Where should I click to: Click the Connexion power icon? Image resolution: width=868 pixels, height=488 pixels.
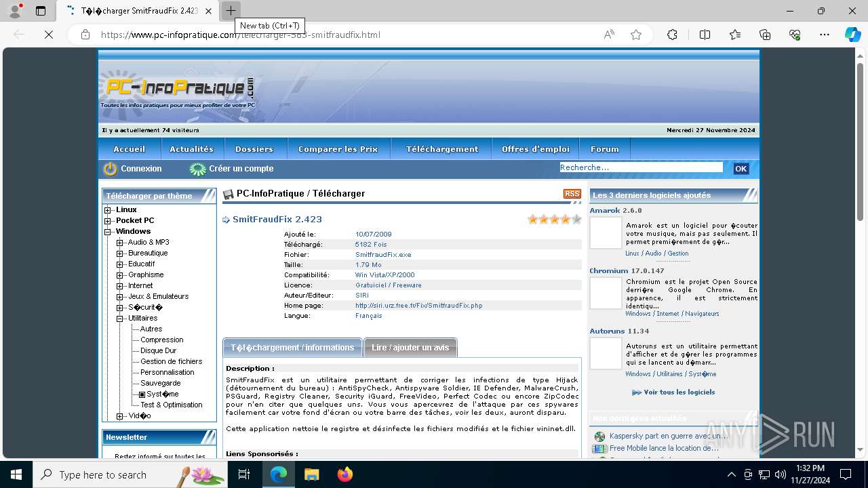(110, 169)
